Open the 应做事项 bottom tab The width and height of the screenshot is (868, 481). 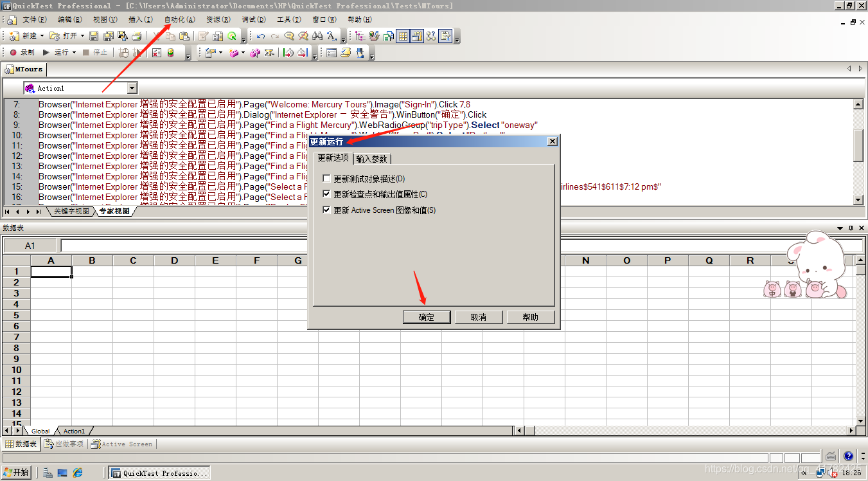tap(64, 444)
